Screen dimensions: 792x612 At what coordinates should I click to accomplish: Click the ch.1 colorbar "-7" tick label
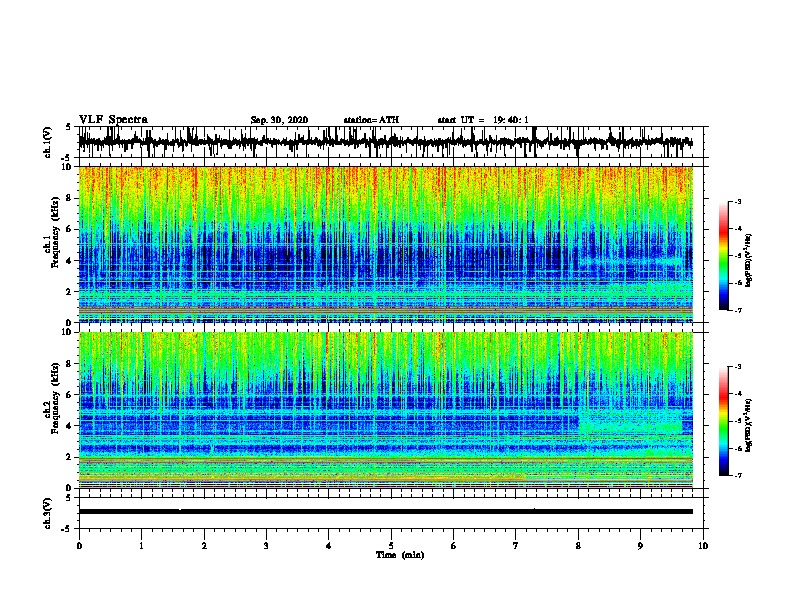tap(738, 310)
